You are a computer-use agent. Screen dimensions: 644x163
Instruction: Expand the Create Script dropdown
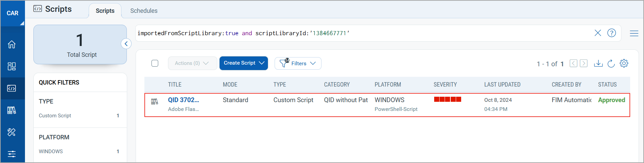click(244, 63)
